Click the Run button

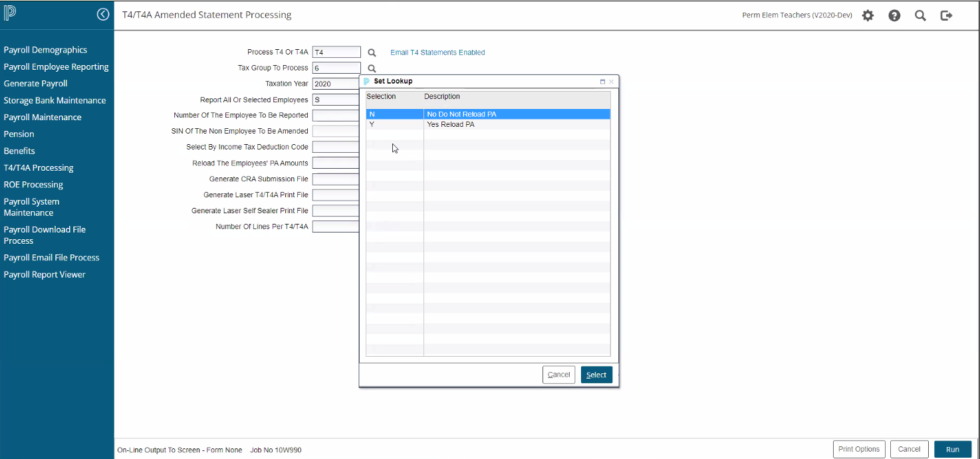tap(952, 449)
